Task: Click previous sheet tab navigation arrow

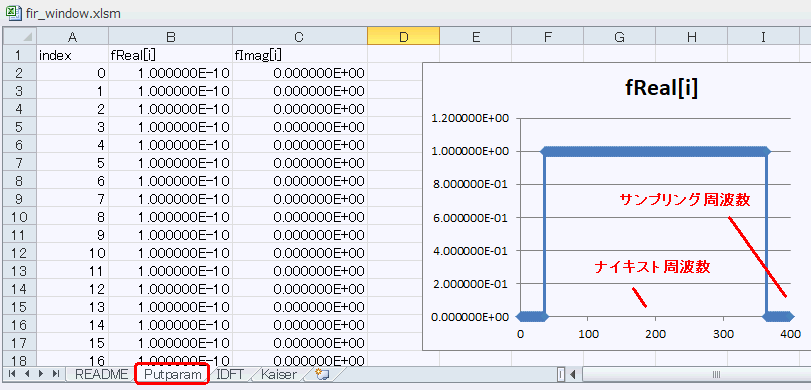Action: coord(26,373)
